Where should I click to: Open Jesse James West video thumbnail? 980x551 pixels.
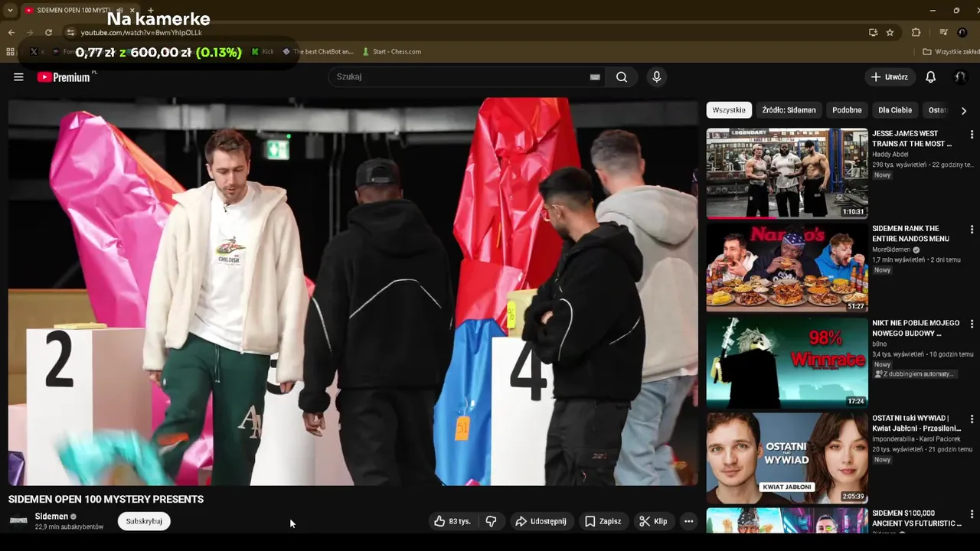(787, 173)
